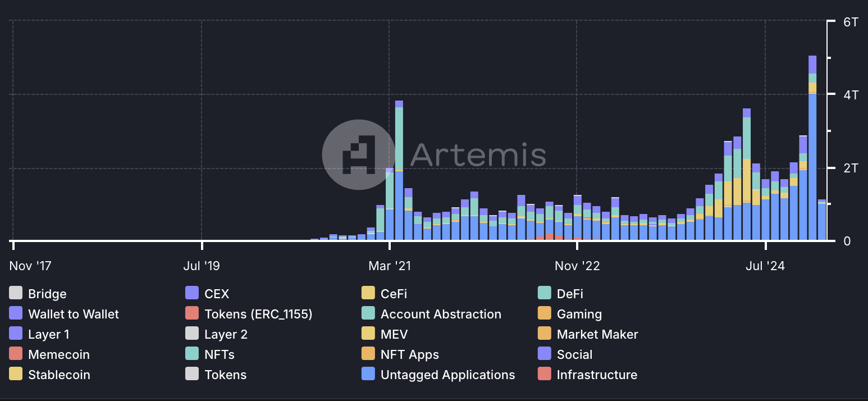868x401 pixels.
Task: Toggle the Tokens (ERC_1155) legend entry
Action: [x=258, y=314]
